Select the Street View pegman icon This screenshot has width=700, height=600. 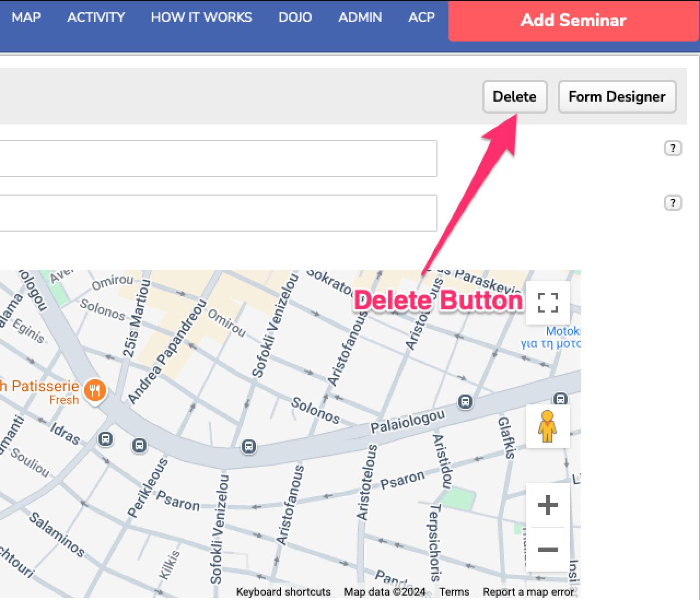(547, 427)
